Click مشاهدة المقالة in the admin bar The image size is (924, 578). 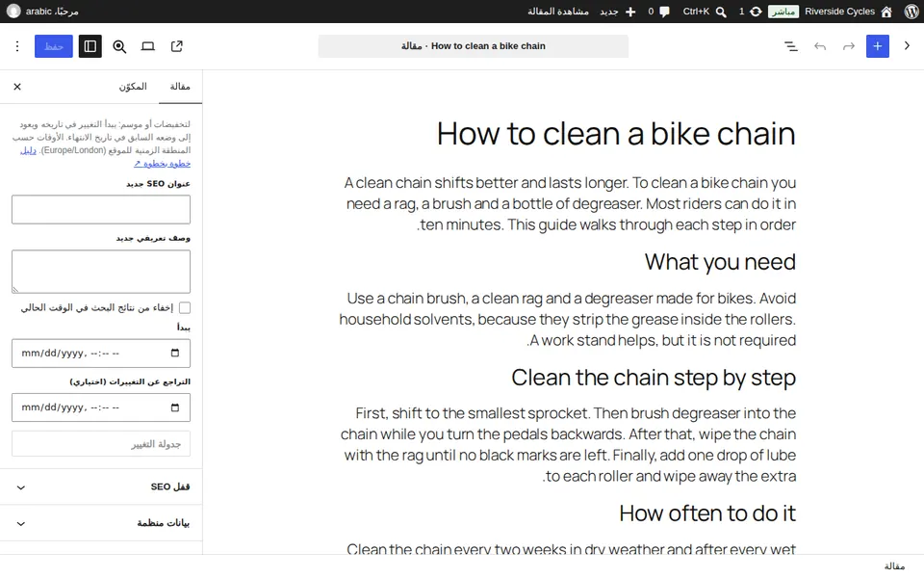(x=558, y=12)
